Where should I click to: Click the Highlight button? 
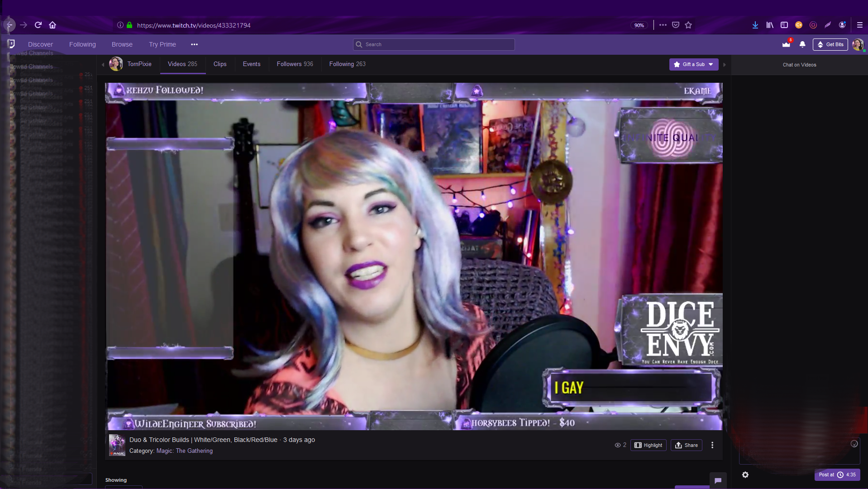click(649, 445)
